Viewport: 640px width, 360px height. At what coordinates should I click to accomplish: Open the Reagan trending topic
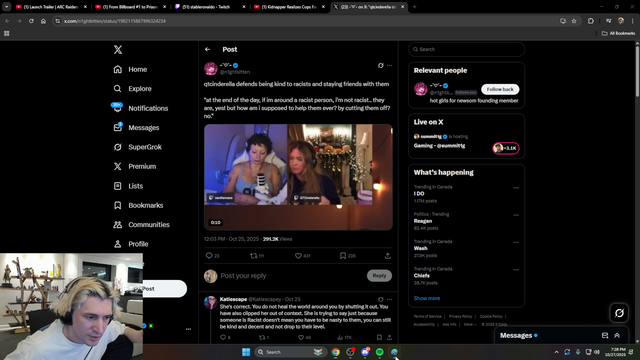click(x=423, y=221)
